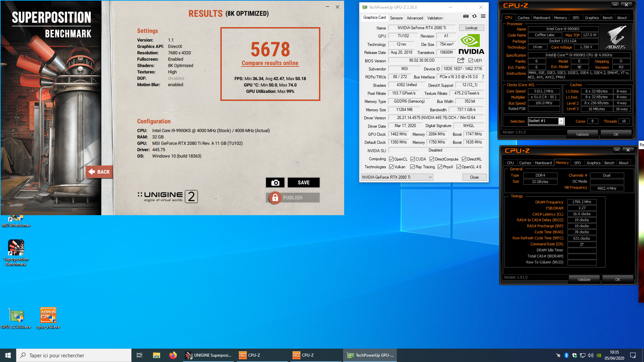Click the BACK button in Superposition
The height and width of the screenshot is (362, 644).
(x=99, y=172)
